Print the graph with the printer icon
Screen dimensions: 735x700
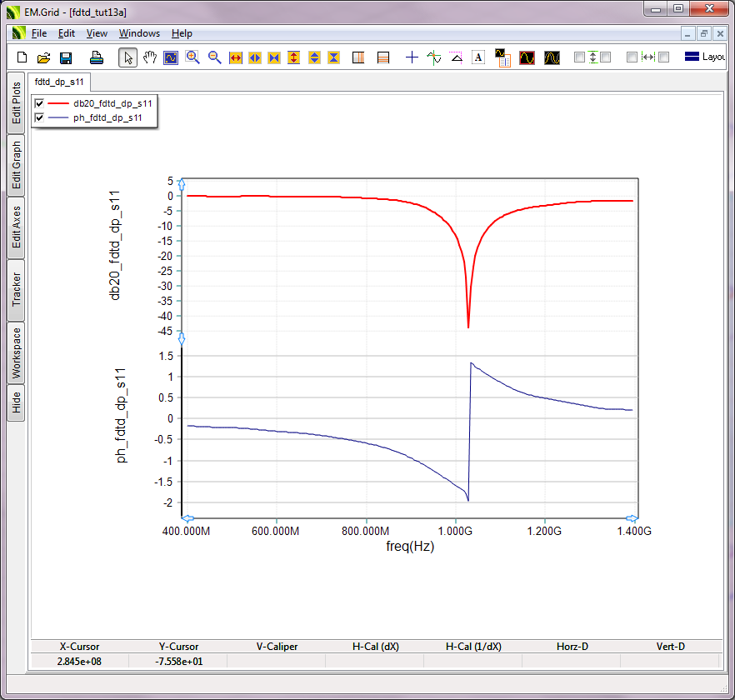pos(97,57)
